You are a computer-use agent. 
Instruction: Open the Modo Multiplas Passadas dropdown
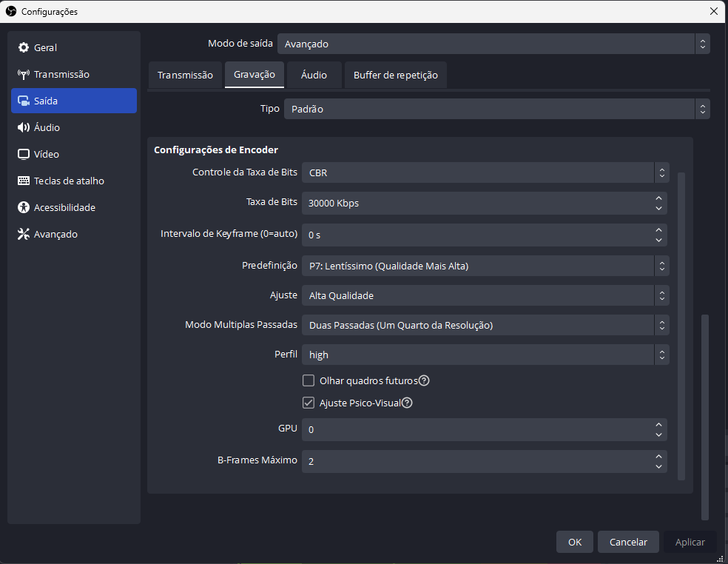pos(485,325)
